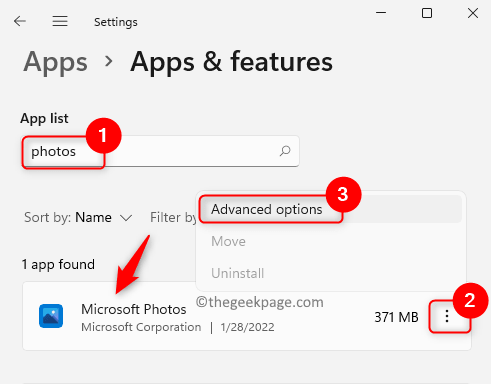Click the Microsoft Corporation publisher text
The image size is (491, 384).
(x=141, y=327)
